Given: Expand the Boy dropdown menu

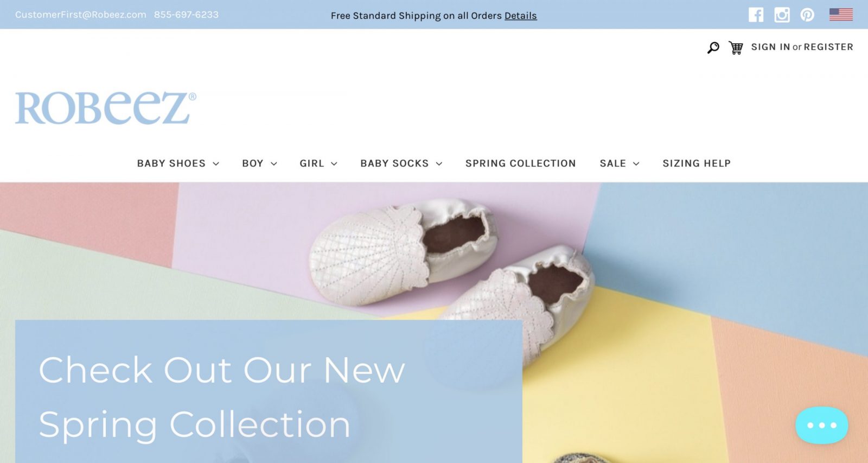Looking at the screenshot, I should tap(259, 163).
